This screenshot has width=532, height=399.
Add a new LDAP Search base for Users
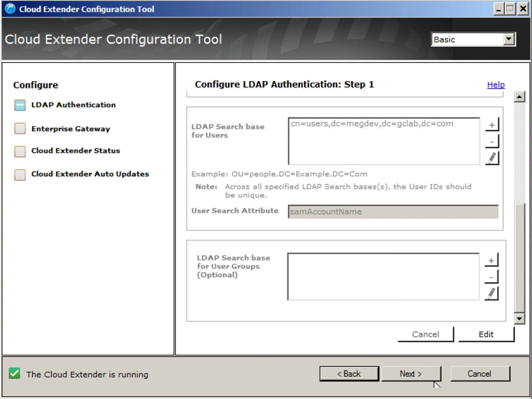pos(491,123)
